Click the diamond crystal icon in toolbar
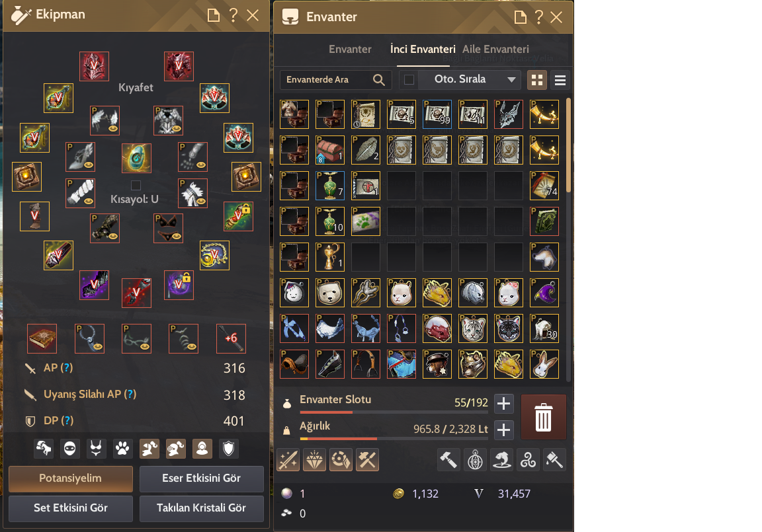Image resolution: width=762 pixels, height=532 pixels. tap(314, 460)
